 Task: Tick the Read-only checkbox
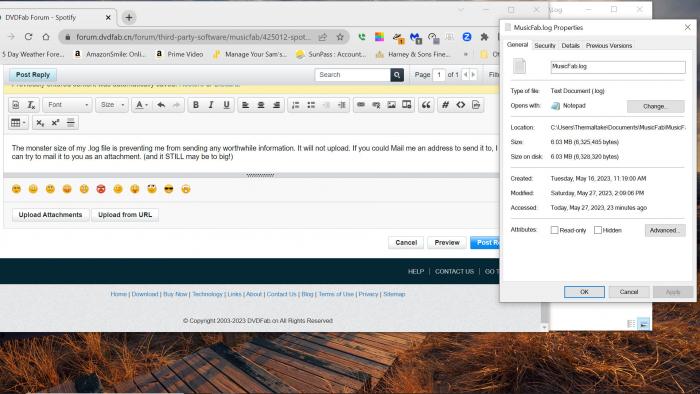click(554, 230)
